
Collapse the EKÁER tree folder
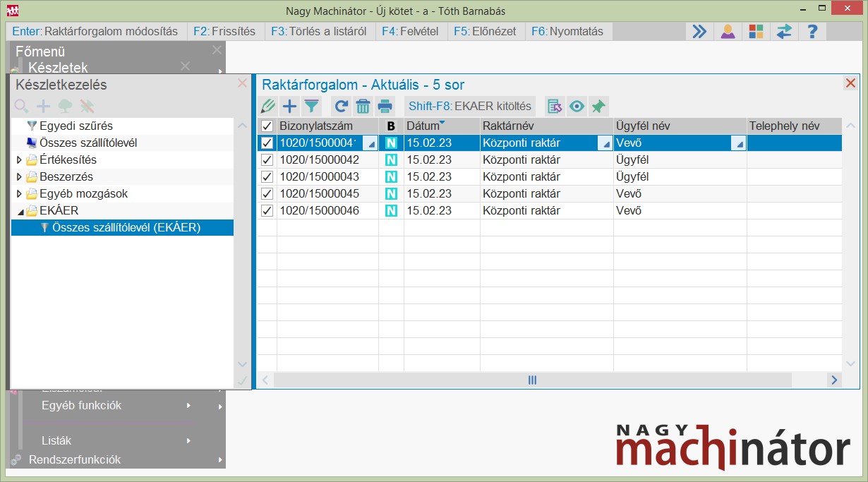coord(19,211)
